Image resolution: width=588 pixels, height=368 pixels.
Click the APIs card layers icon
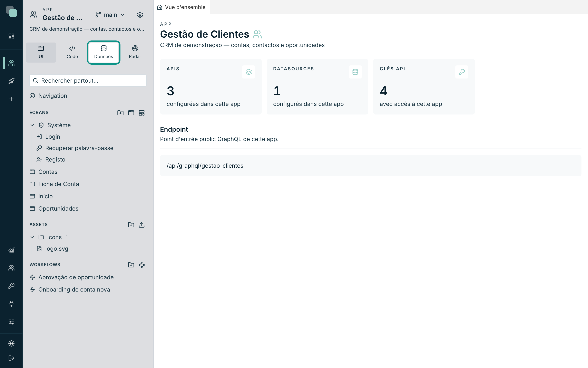pos(248,72)
